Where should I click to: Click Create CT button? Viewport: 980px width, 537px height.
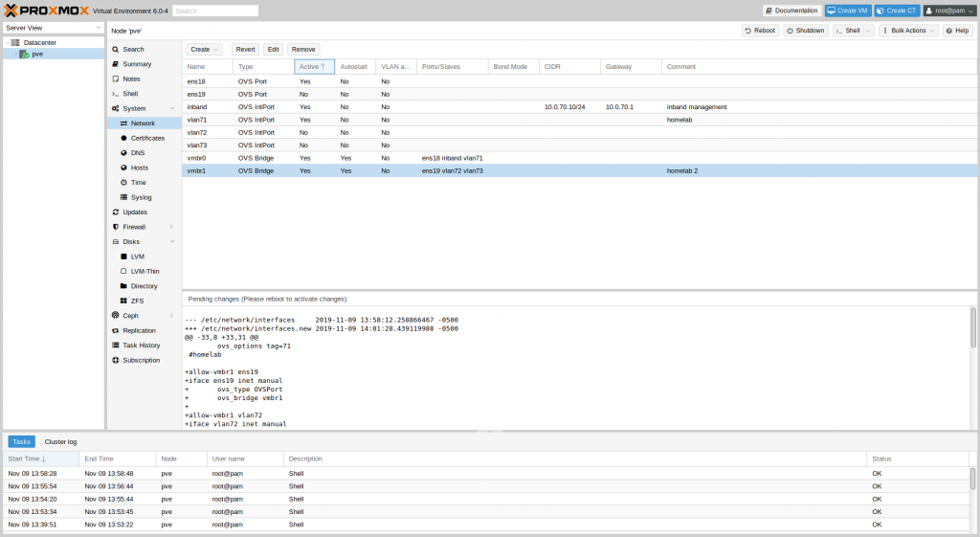897,11
